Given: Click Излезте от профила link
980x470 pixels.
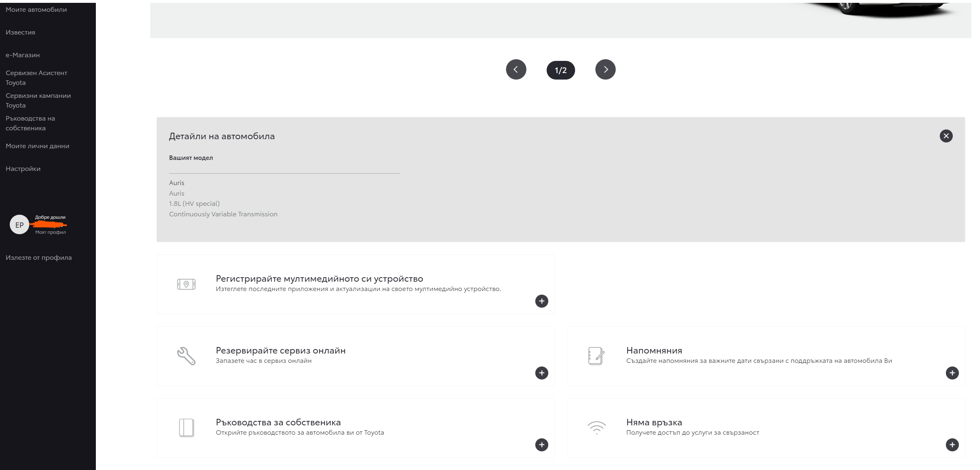Looking at the screenshot, I should pos(39,257).
